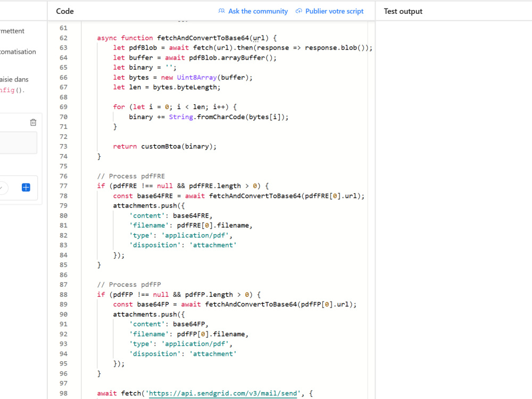Click the '// Process pdfFP' comment
This screenshot has height=399, width=532.
tap(129, 285)
